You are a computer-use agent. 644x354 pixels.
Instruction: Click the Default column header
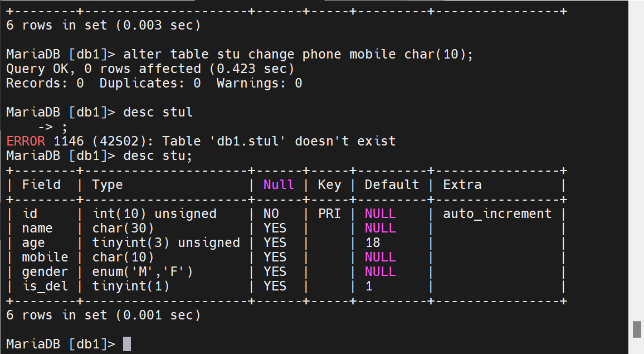(392, 185)
